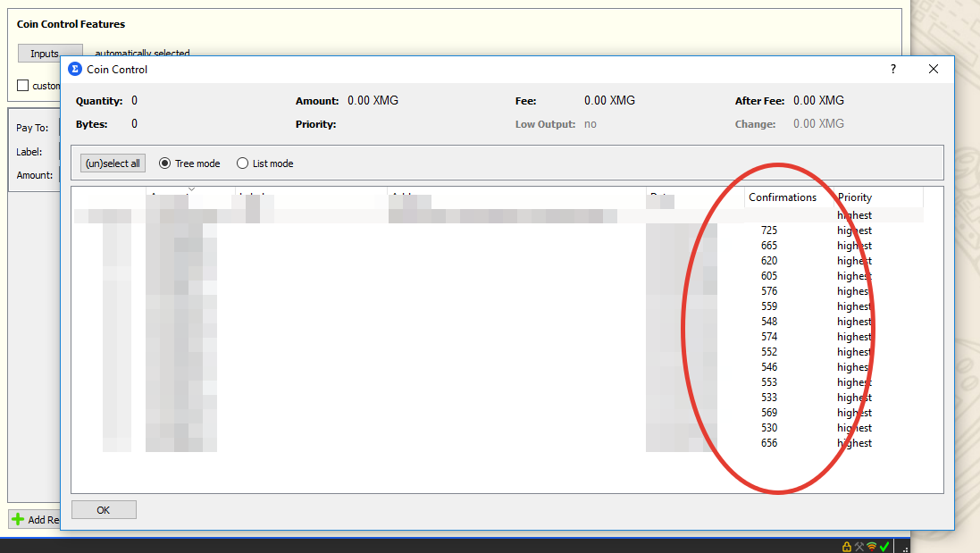Click the Pay To label in send form
The width and height of the screenshot is (980, 553).
32,128
